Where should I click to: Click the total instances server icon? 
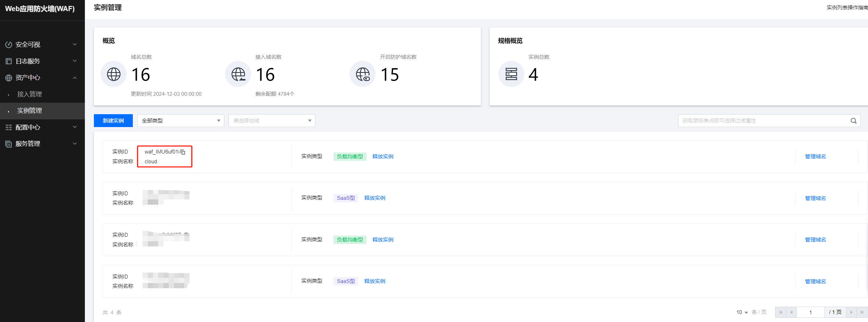[511, 74]
